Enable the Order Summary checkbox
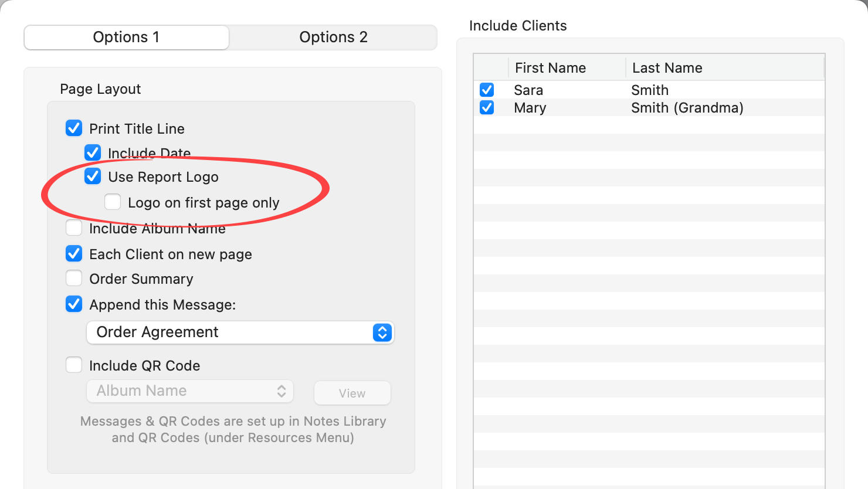The width and height of the screenshot is (868, 489). (74, 278)
